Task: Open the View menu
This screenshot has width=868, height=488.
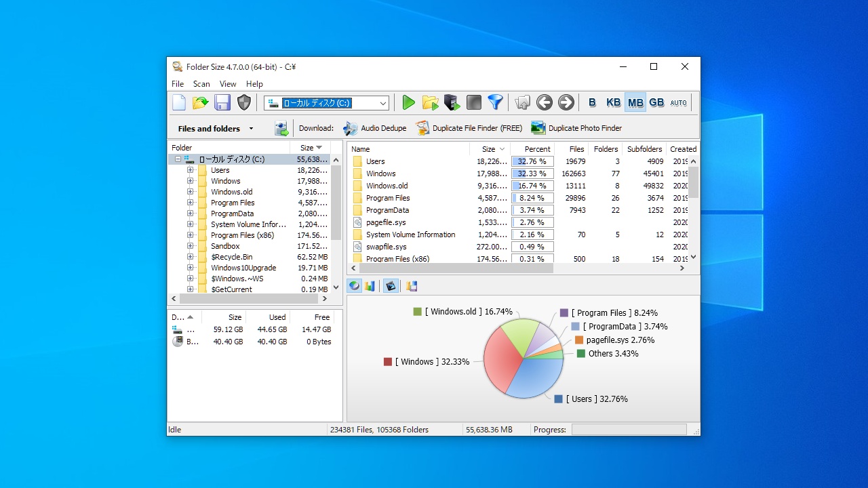Action: (228, 84)
